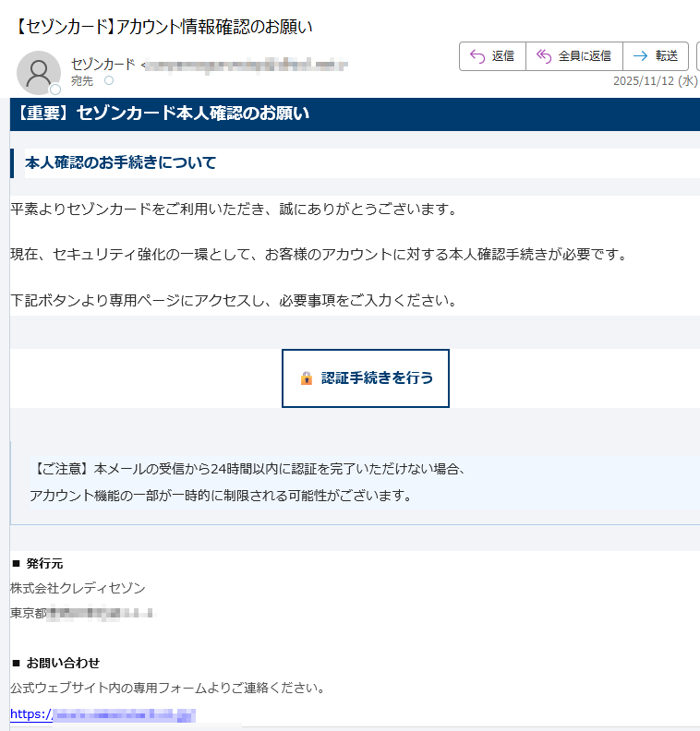
Task: Click the date 2025/11/12 (水)
Action: [x=656, y=81]
